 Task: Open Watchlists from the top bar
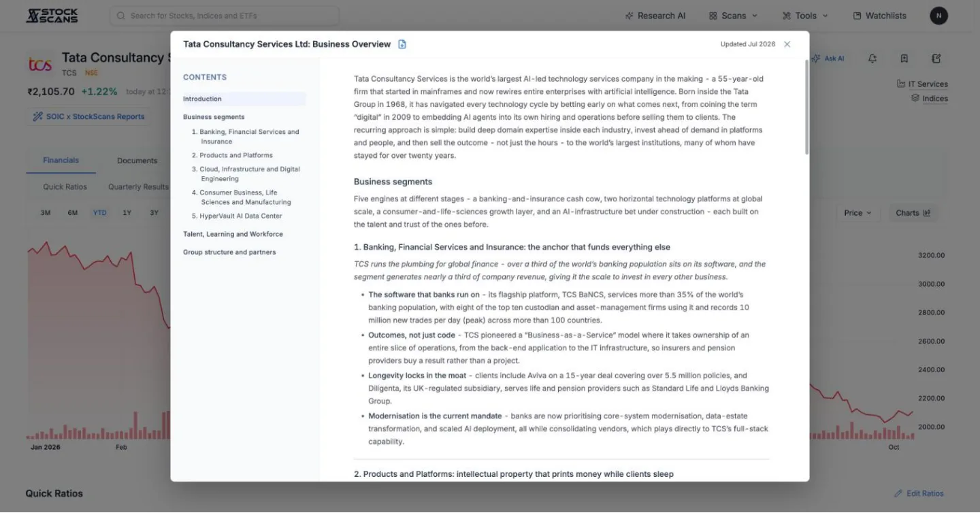coord(879,16)
